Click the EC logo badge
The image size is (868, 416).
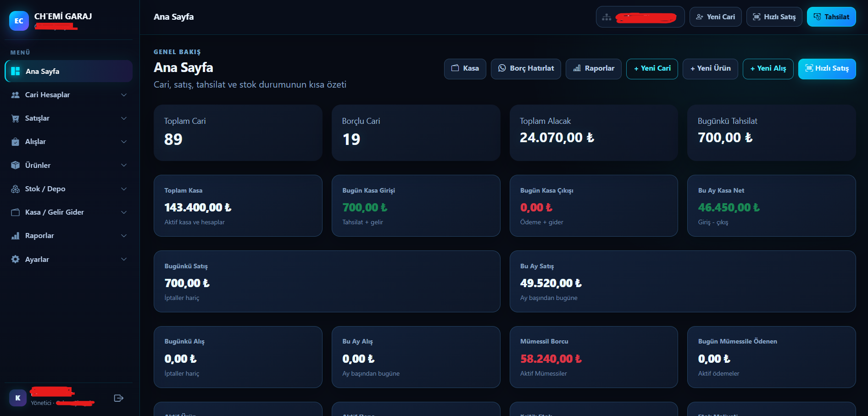coord(19,21)
